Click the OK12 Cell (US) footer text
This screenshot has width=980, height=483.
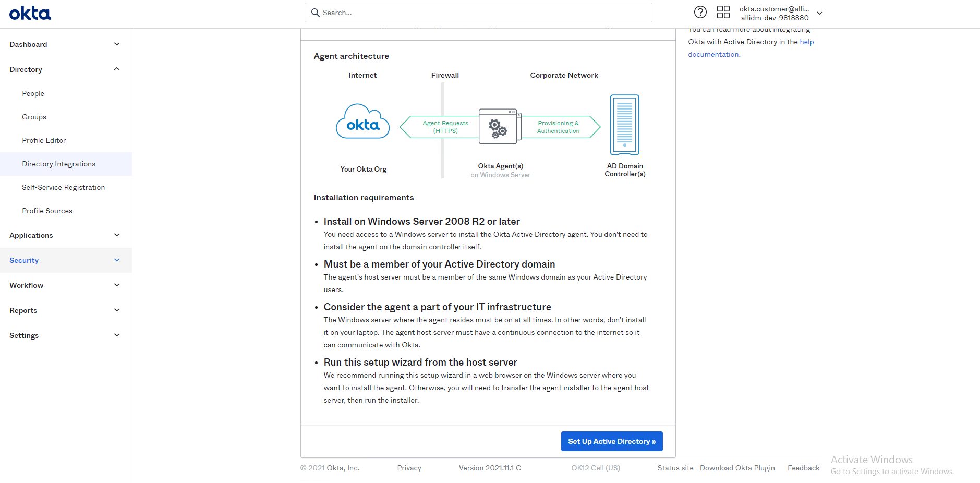[x=596, y=468]
